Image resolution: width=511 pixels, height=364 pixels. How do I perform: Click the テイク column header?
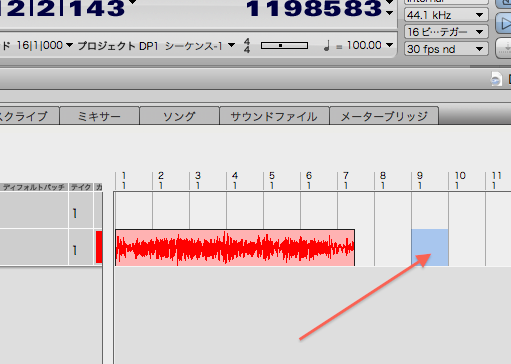tap(81, 187)
